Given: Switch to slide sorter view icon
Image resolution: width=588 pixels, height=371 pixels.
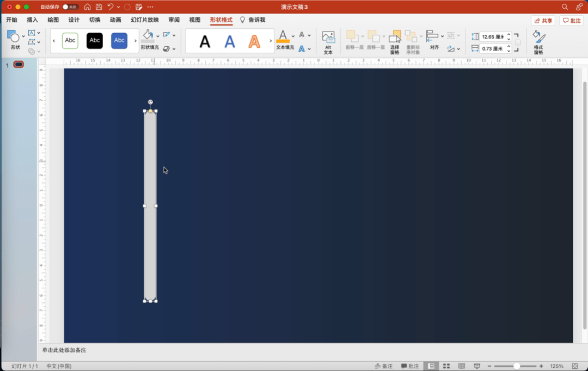Looking at the screenshot, I should (446, 366).
